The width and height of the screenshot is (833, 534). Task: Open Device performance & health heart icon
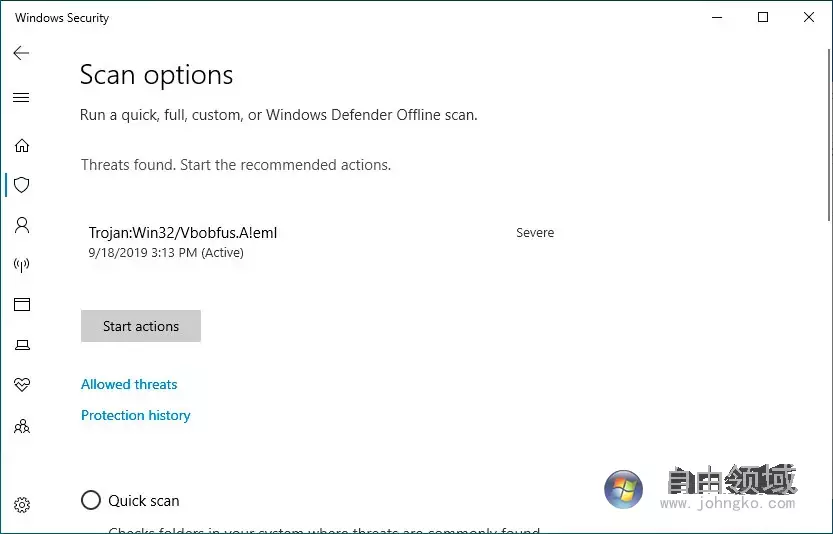point(22,384)
